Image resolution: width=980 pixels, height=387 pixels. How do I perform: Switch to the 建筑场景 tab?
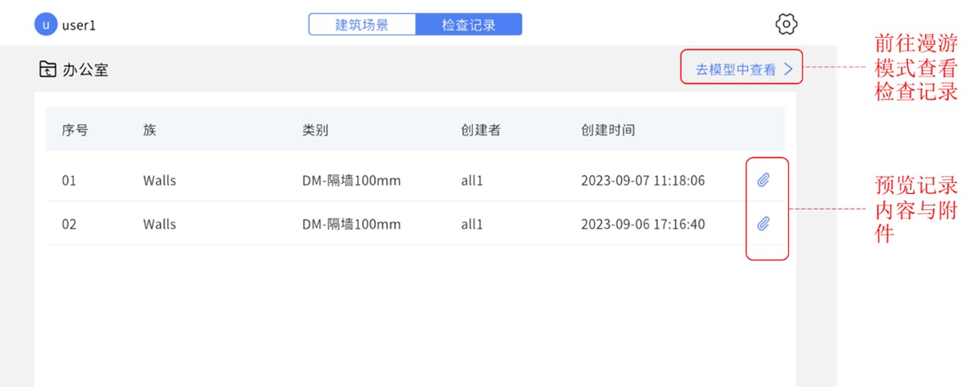coord(362,25)
